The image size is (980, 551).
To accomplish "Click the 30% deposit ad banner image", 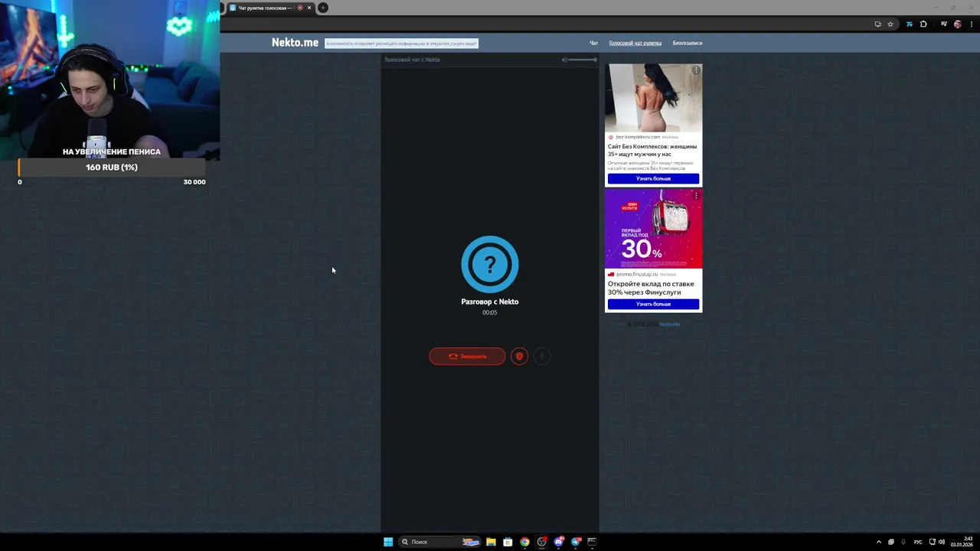I will (653, 229).
